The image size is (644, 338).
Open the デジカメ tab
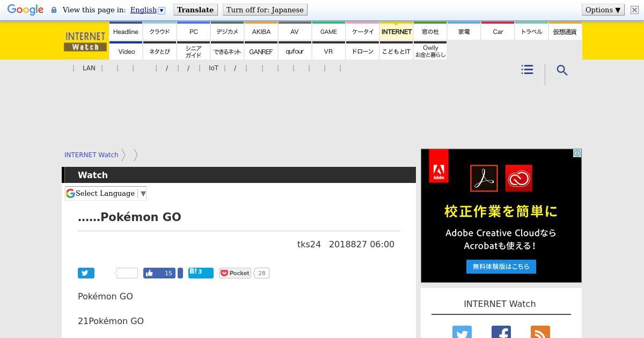point(227,32)
